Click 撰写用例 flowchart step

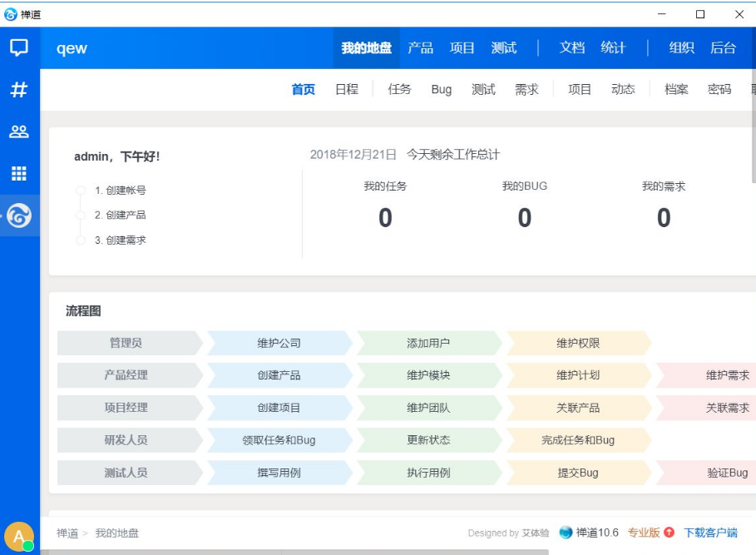point(279,473)
